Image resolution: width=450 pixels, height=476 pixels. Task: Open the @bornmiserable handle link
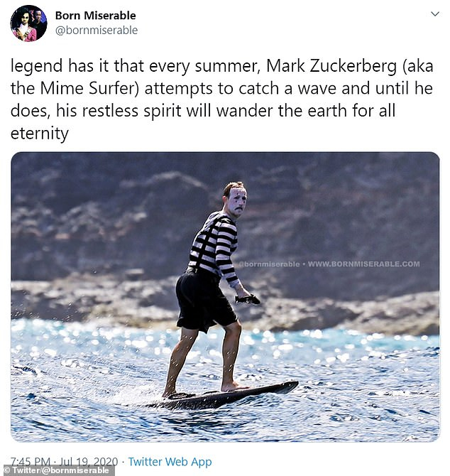click(x=97, y=31)
